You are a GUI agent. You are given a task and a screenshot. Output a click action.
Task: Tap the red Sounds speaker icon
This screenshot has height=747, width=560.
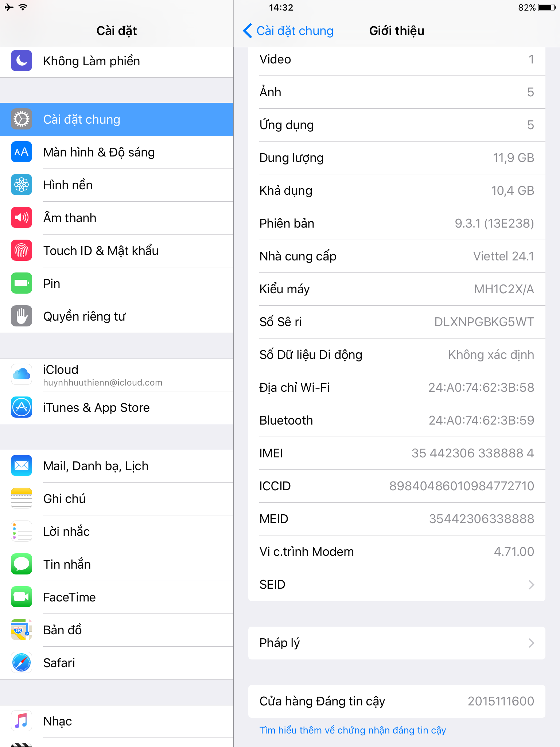click(22, 217)
